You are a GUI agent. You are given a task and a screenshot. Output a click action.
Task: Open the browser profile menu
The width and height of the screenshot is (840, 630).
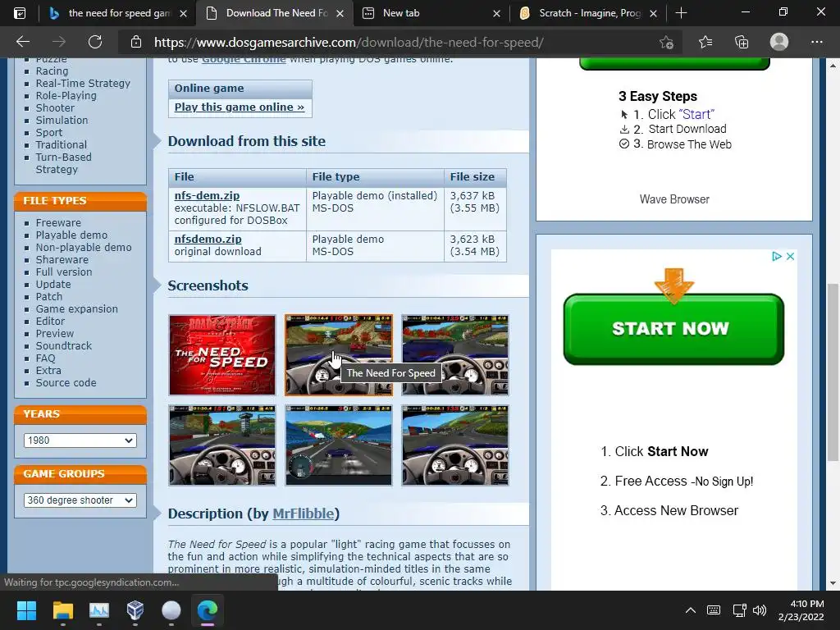pos(779,42)
